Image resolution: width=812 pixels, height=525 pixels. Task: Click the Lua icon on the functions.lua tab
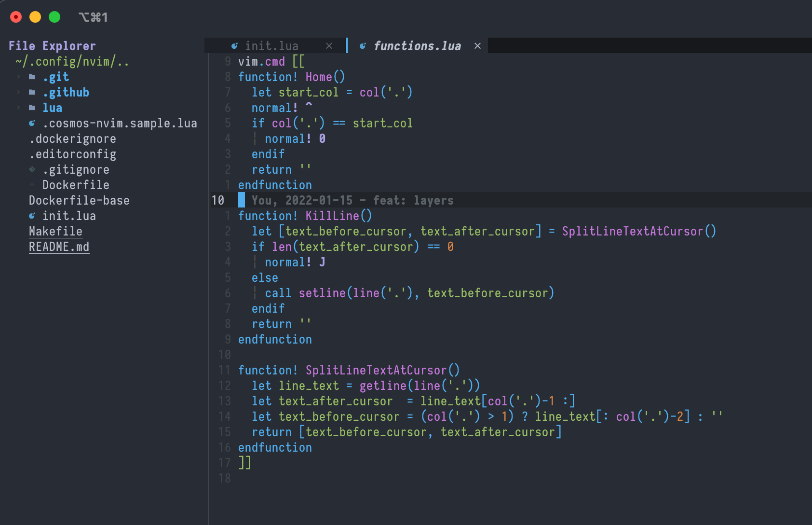[362, 46]
